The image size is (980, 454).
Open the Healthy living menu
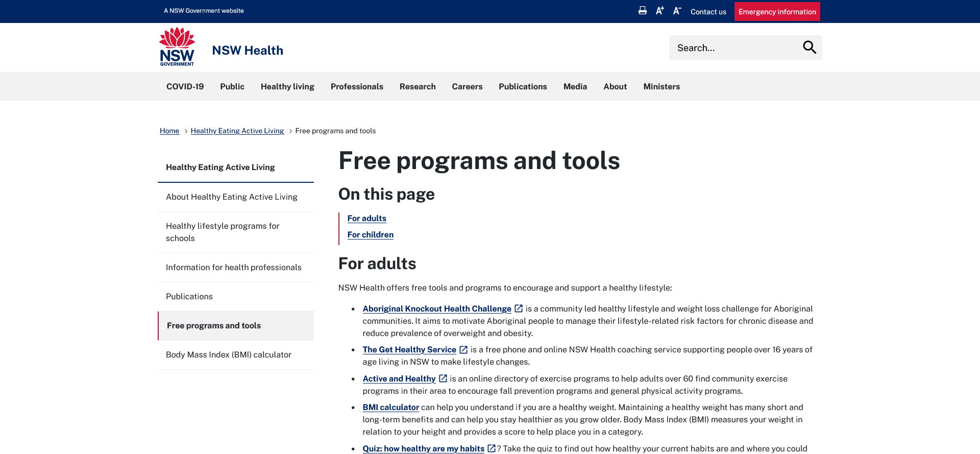pos(287,87)
